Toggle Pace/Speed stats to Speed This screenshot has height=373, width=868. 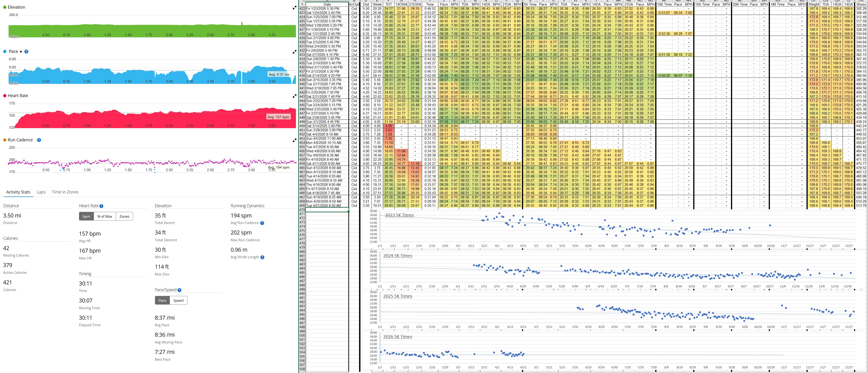click(x=178, y=301)
